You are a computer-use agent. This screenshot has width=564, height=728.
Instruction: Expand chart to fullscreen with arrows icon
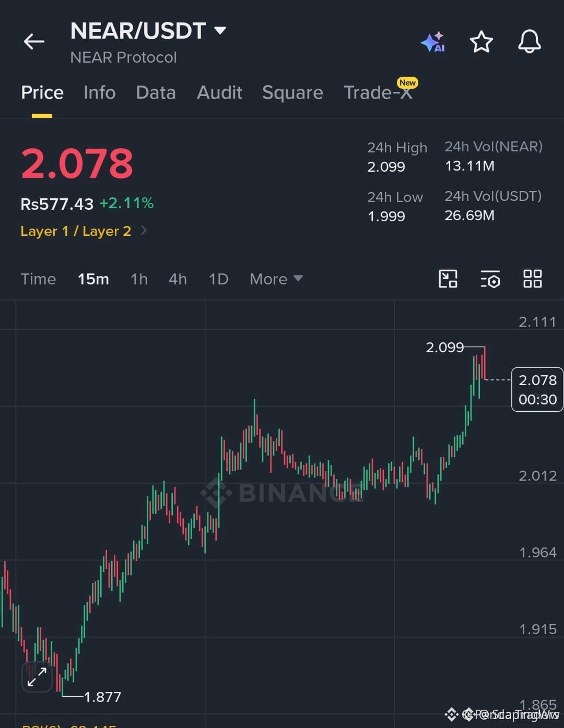(x=37, y=676)
